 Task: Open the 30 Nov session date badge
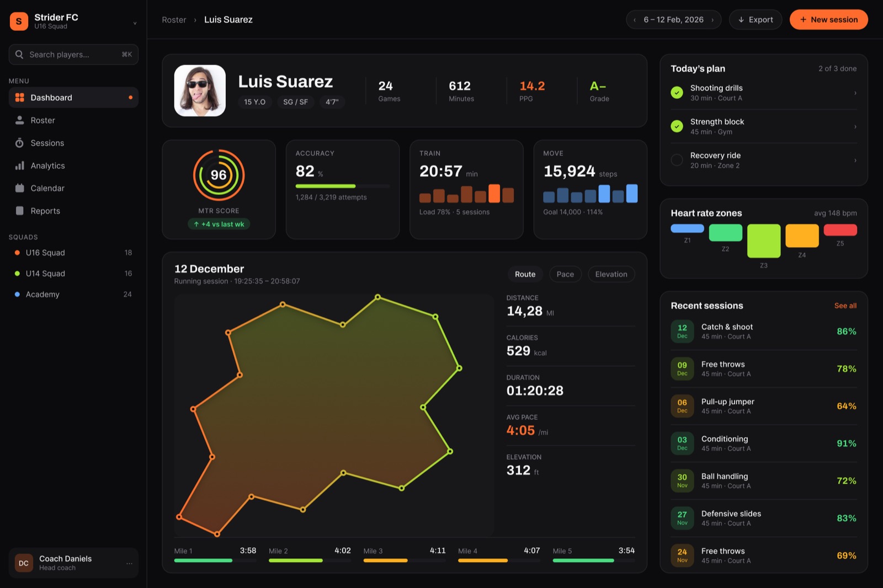pos(682,481)
